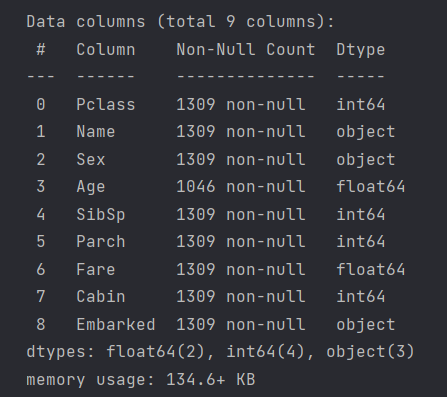Click index number 5 of the Parch row
Screen dimensions: 447x397
coord(41,242)
